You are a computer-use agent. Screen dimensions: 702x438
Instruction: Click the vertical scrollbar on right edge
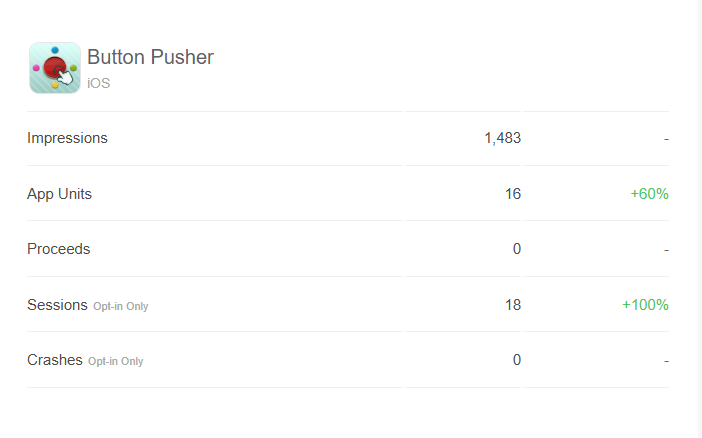(x=699, y=219)
